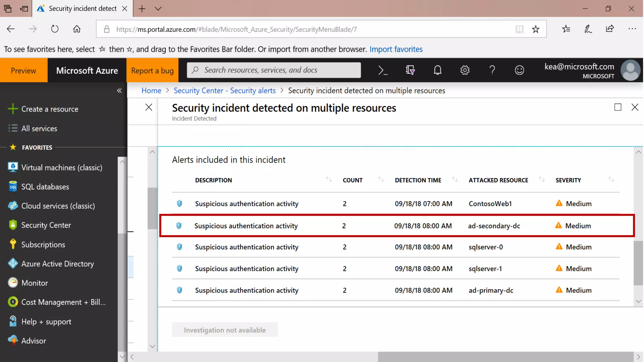Open Security Center from the sidebar
The width and height of the screenshot is (644, 362).
click(x=46, y=225)
